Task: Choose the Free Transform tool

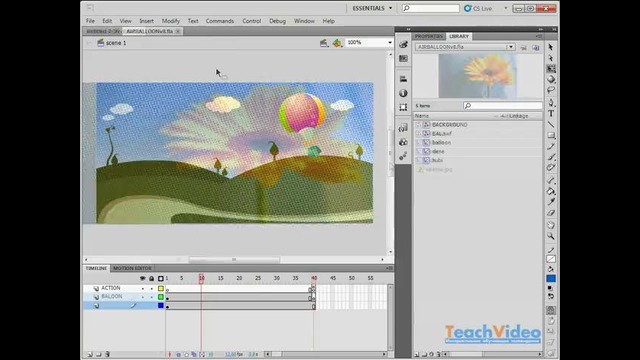Action: click(551, 69)
